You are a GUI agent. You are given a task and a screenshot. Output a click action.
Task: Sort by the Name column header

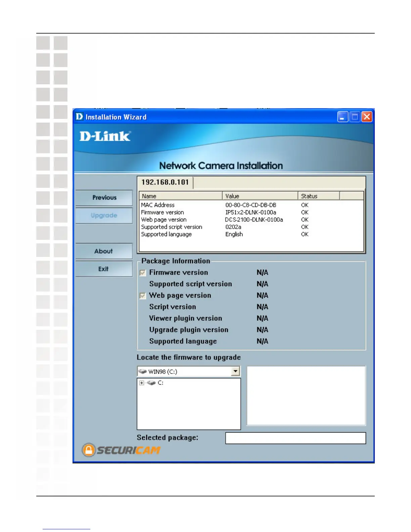(x=181, y=196)
